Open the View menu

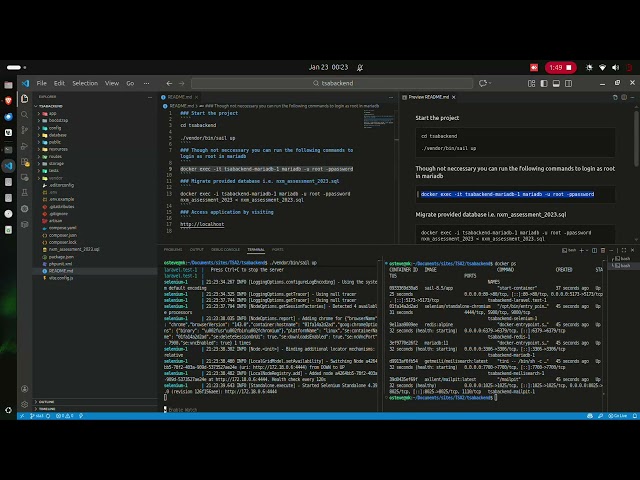pos(112,83)
